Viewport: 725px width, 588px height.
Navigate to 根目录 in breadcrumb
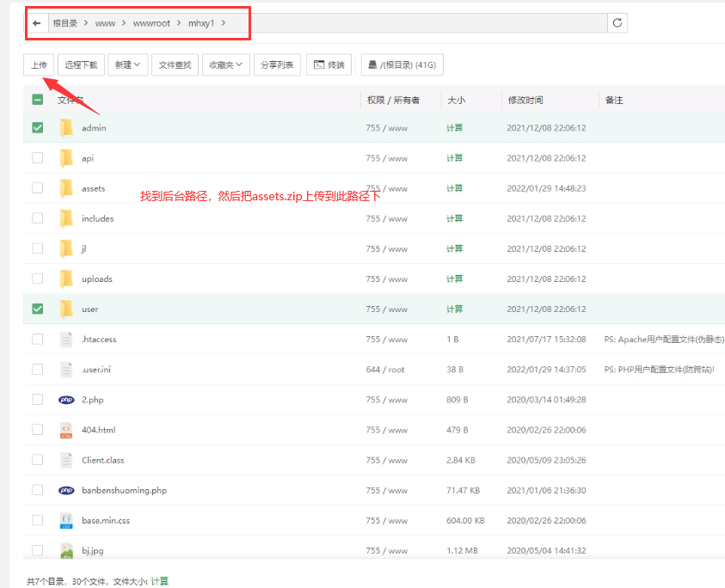pos(65,23)
